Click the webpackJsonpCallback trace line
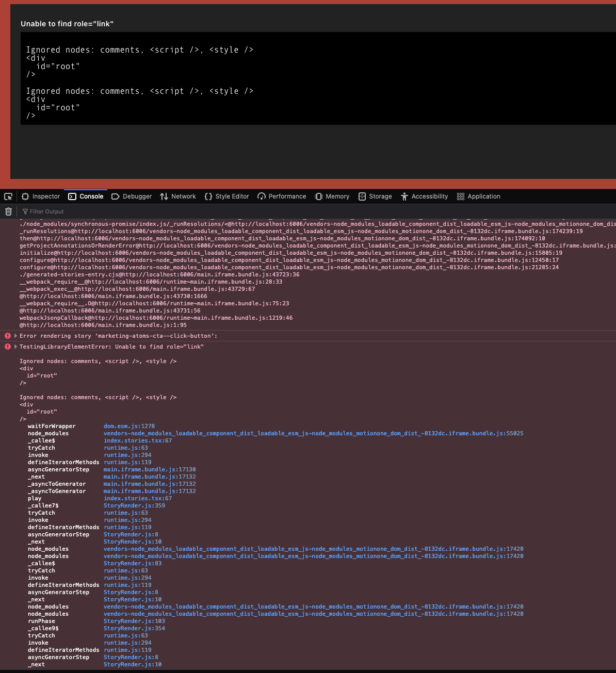Image resolution: width=616 pixels, height=673 pixels. tap(156, 318)
